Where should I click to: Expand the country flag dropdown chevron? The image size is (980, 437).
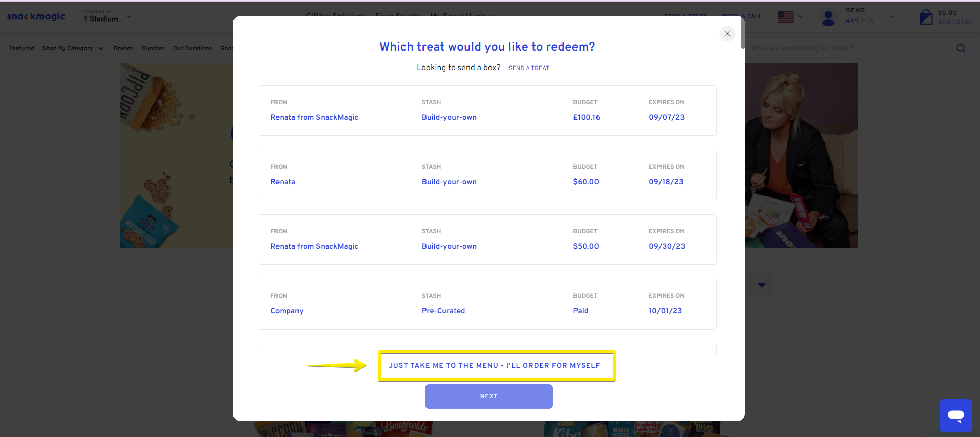(800, 17)
